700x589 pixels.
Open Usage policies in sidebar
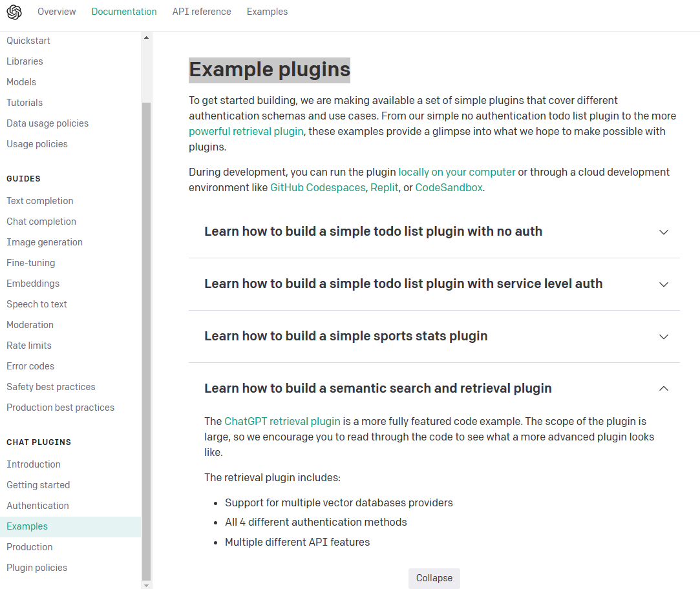tap(37, 143)
